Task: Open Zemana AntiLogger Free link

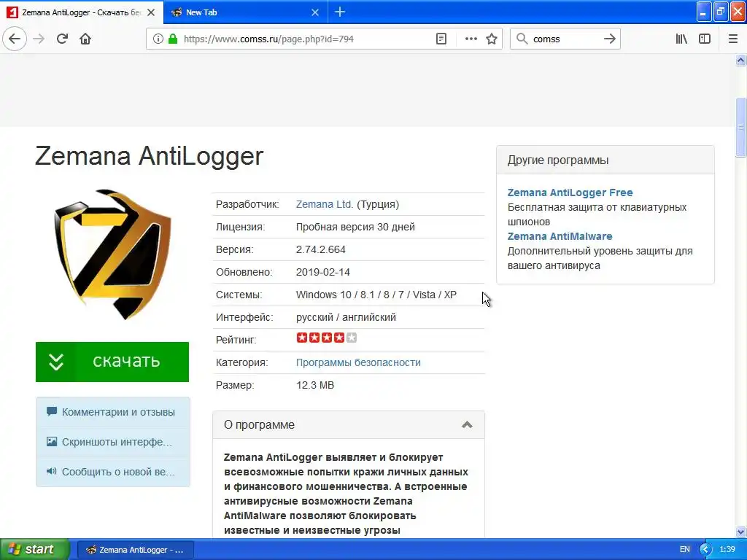Action: pos(570,192)
